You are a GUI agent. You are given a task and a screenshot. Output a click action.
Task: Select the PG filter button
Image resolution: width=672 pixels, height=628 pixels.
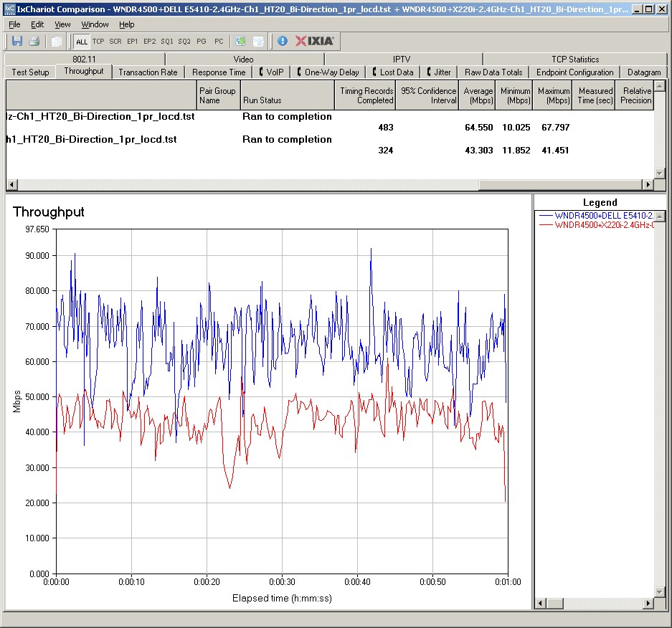point(202,41)
